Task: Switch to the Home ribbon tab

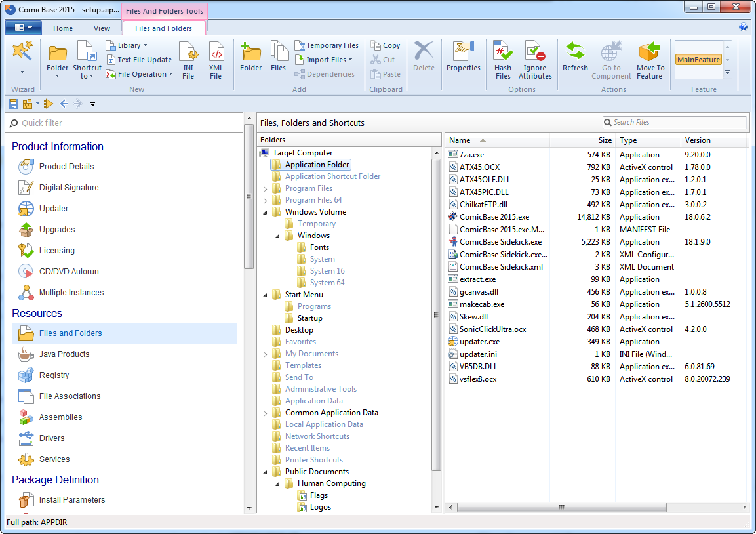Action: [63, 28]
